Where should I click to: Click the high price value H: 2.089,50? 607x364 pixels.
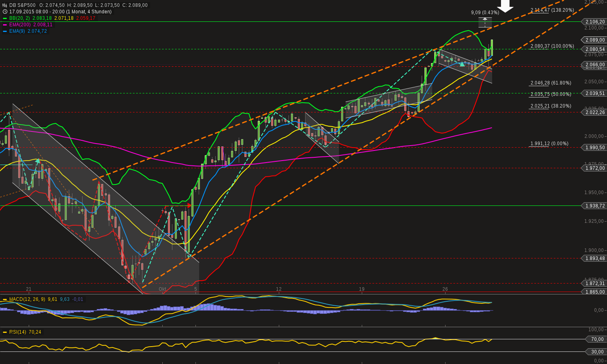point(80,5)
